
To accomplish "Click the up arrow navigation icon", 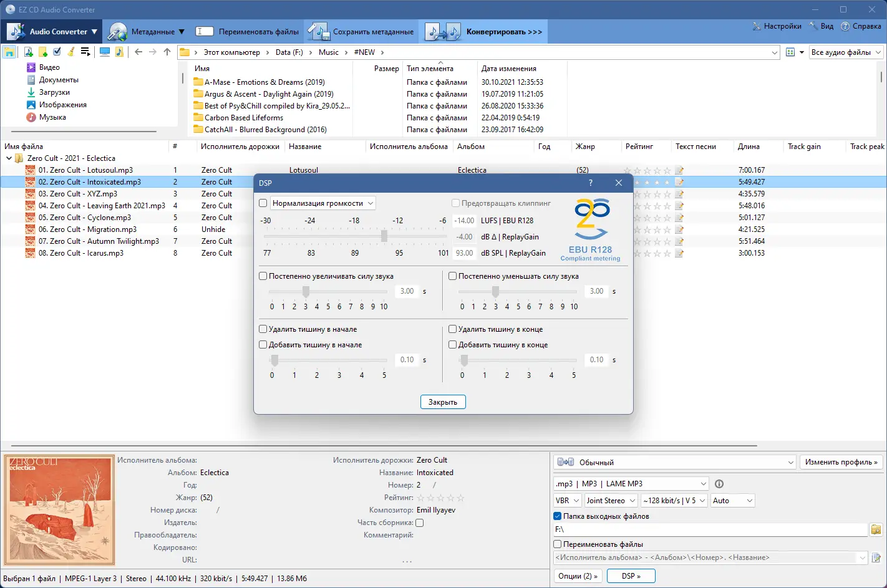I will coord(167,52).
